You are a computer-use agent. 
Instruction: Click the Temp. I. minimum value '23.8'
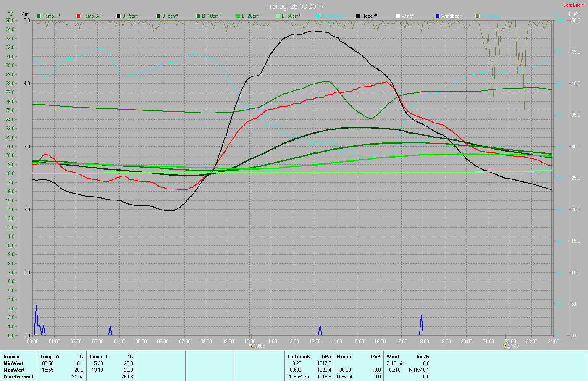coord(128,363)
